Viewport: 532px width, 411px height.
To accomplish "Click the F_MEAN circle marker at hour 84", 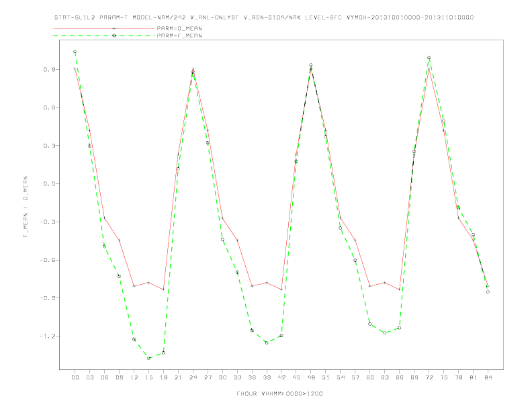I will (x=488, y=292).
